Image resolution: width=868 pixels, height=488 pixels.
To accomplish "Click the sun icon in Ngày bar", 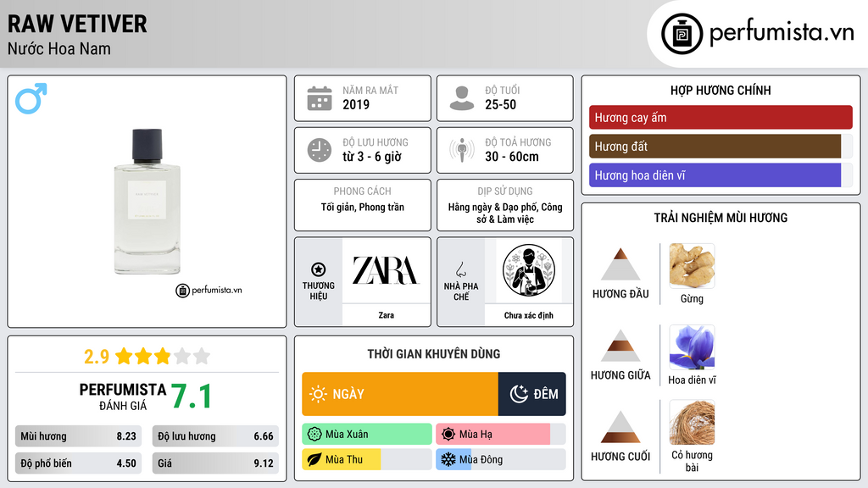I will 318,394.
